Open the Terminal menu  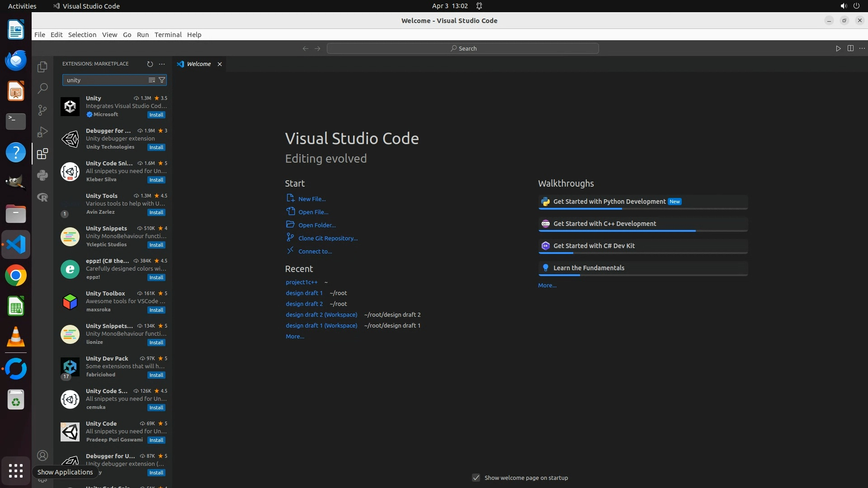coord(168,35)
